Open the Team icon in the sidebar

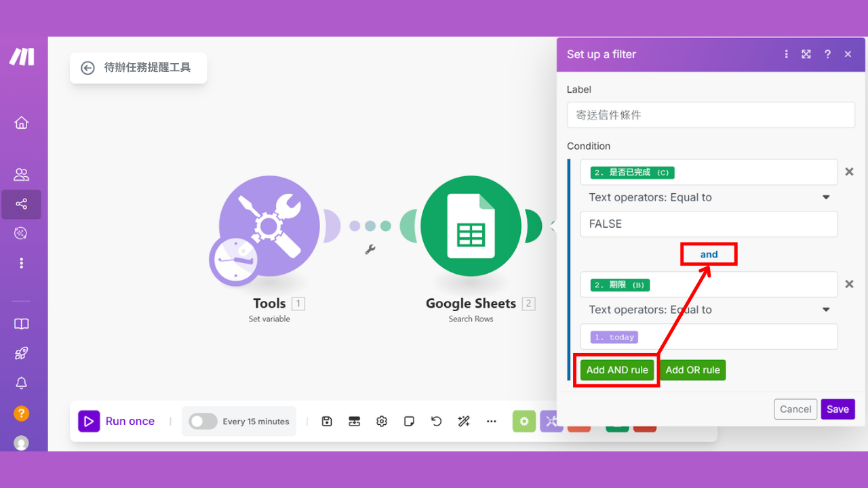(x=22, y=175)
